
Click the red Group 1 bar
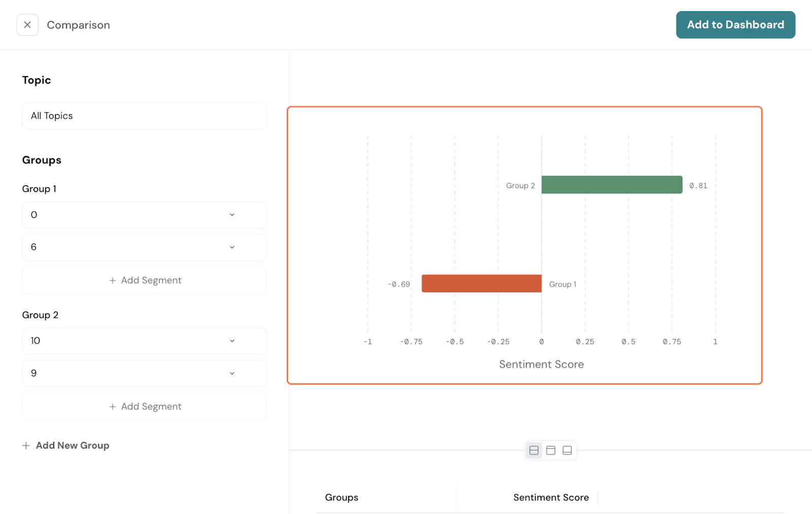[481, 284]
